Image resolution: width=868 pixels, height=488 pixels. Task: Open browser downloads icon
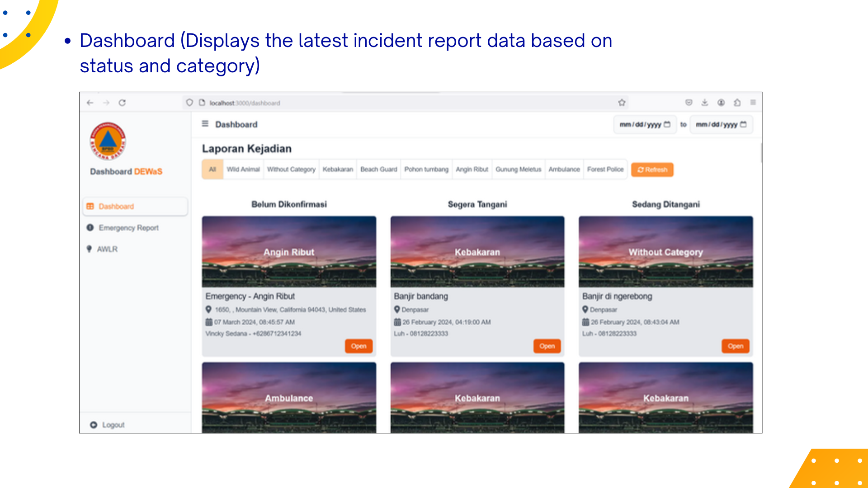coord(704,103)
